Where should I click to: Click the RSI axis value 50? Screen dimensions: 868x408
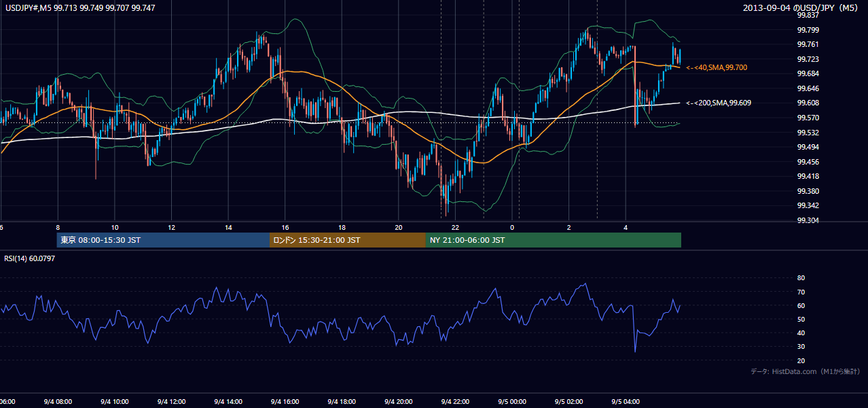pyautogui.click(x=801, y=319)
